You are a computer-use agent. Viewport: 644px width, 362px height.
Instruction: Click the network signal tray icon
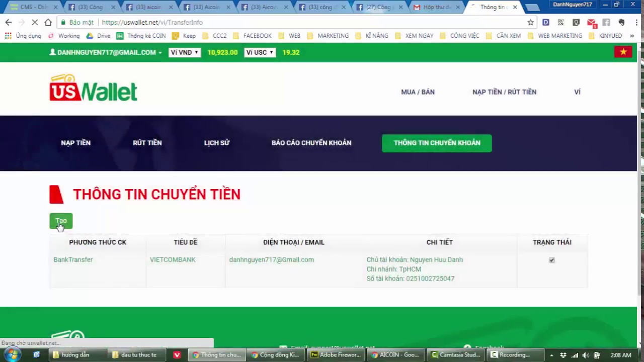pos(575,355)
